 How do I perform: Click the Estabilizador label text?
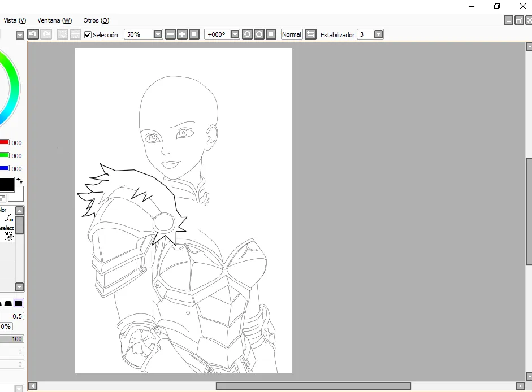pos(338,34)
